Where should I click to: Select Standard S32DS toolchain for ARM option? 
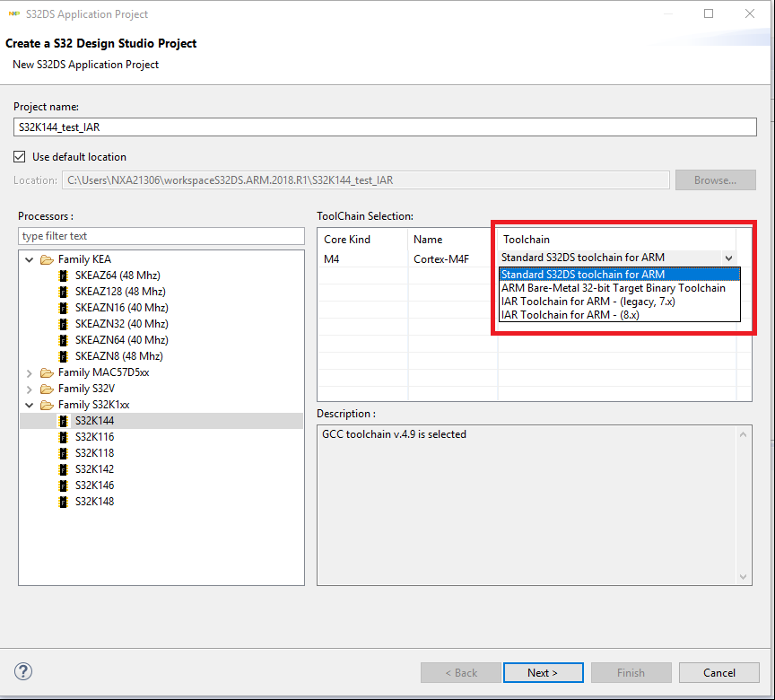[x=619, y=275]
